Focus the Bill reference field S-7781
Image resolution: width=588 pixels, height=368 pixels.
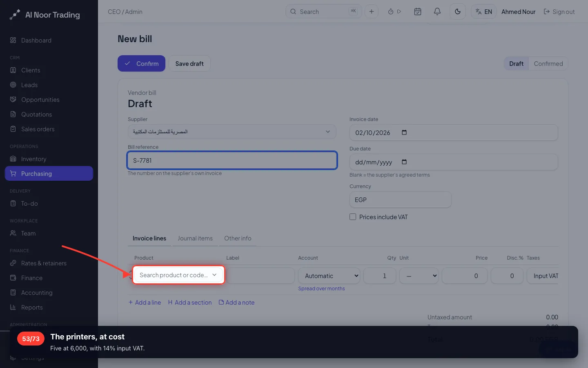[x=232, y=160]
